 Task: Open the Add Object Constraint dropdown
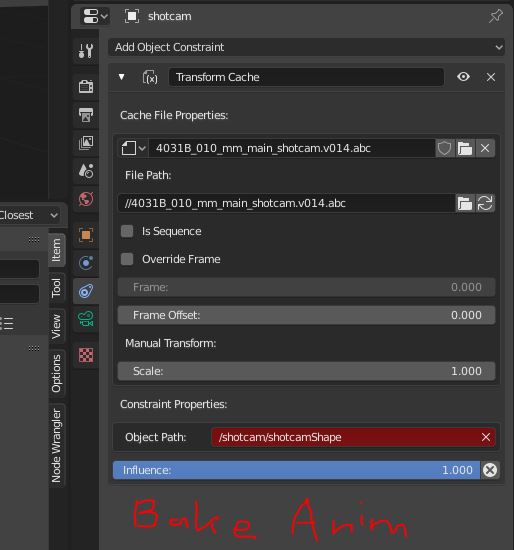pyautogui.click(x=306, y=47)
